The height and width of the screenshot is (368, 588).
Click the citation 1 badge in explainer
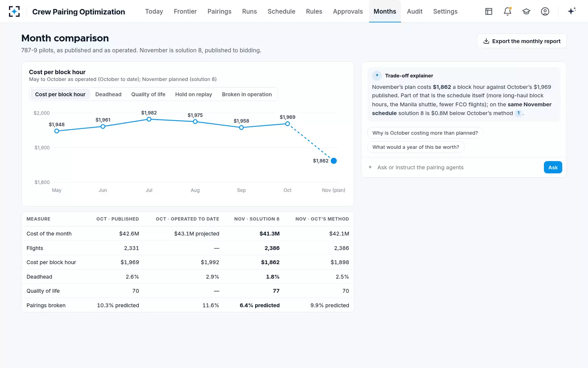point(519,113)
